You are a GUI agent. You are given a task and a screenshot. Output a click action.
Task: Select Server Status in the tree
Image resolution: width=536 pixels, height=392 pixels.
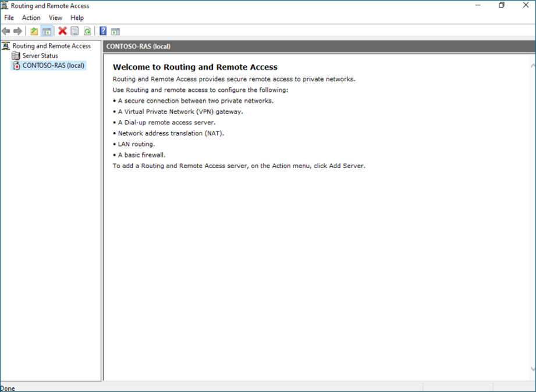coord(40,56)
